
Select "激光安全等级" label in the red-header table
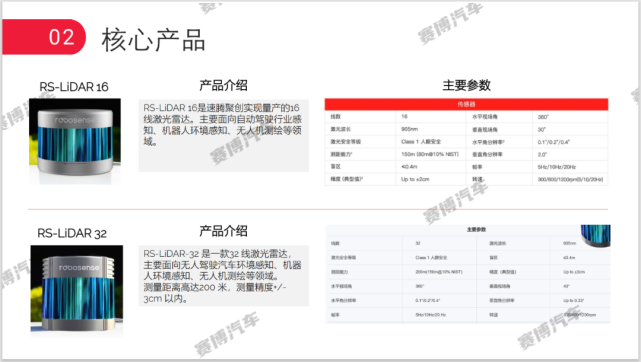345,142
